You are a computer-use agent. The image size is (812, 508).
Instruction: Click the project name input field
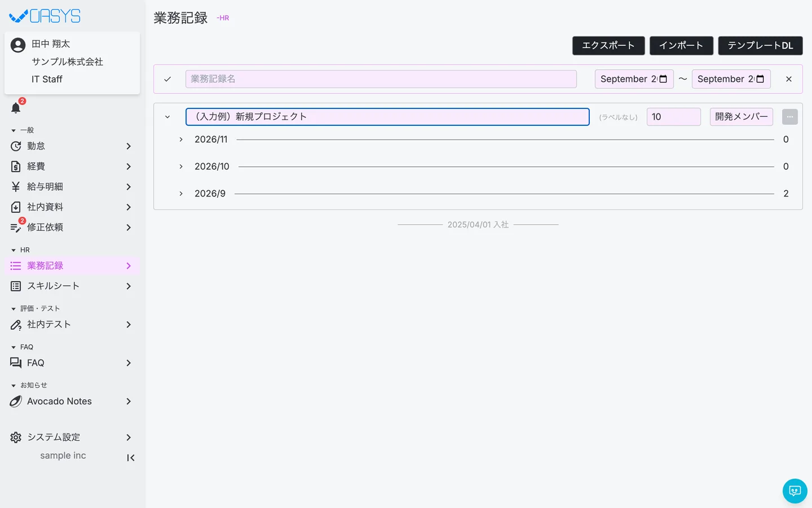tap(387, 117)
